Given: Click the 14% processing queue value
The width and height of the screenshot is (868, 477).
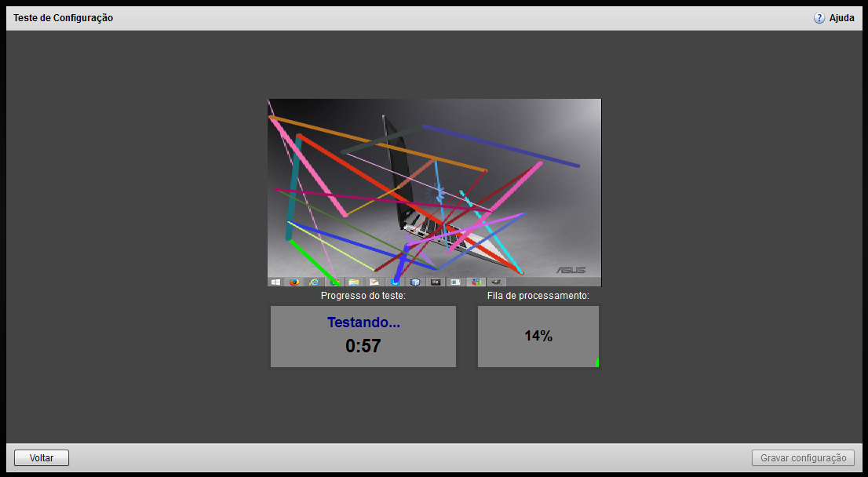Looking at the screenshot, I should coord(538,337).
